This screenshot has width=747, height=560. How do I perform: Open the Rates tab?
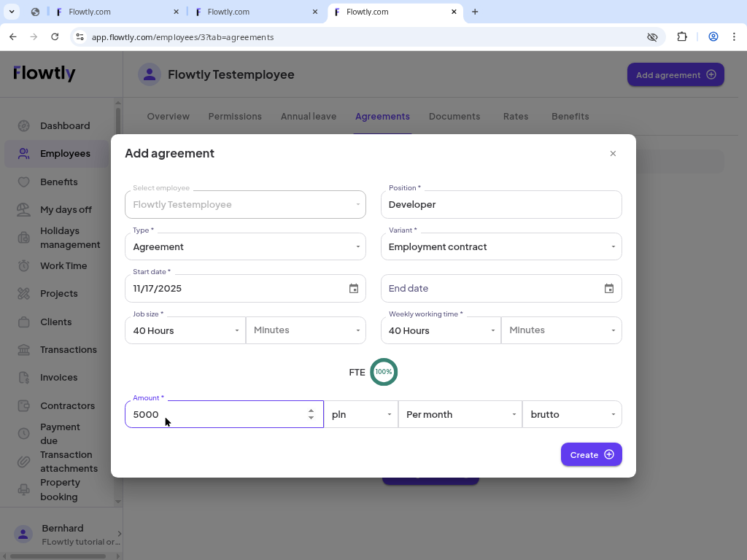point(516,117)
